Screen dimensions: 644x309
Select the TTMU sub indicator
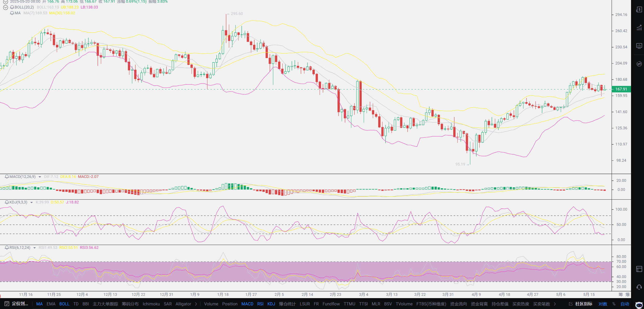349,304
